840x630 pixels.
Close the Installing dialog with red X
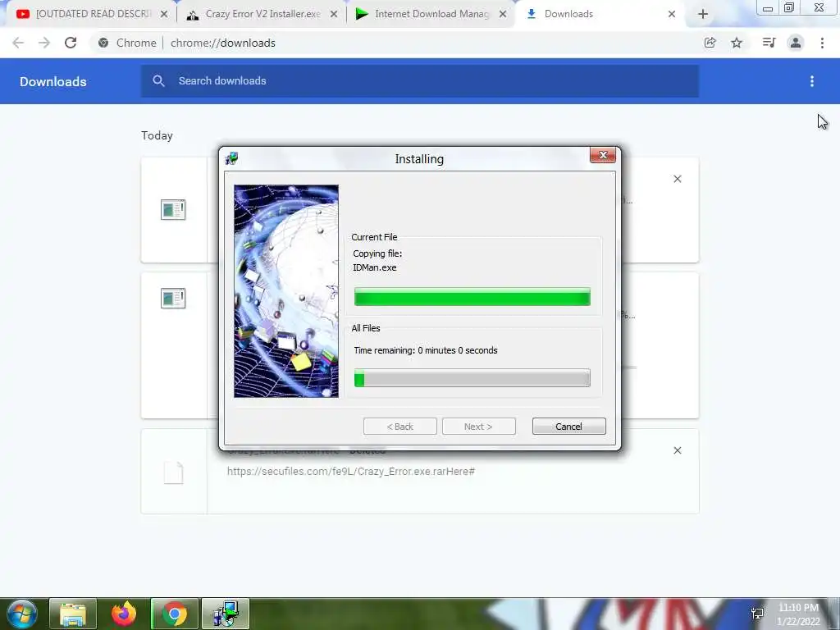tap(603, 155)
